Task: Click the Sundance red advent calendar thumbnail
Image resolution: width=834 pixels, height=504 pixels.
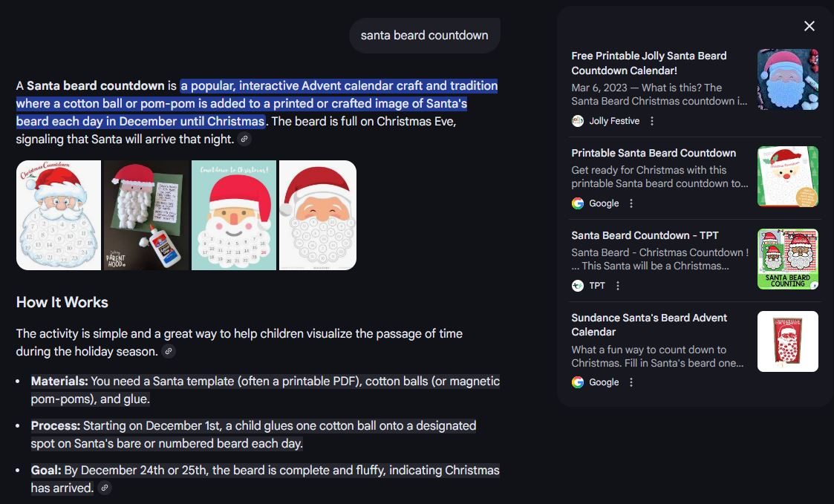Action: [787, 341]
